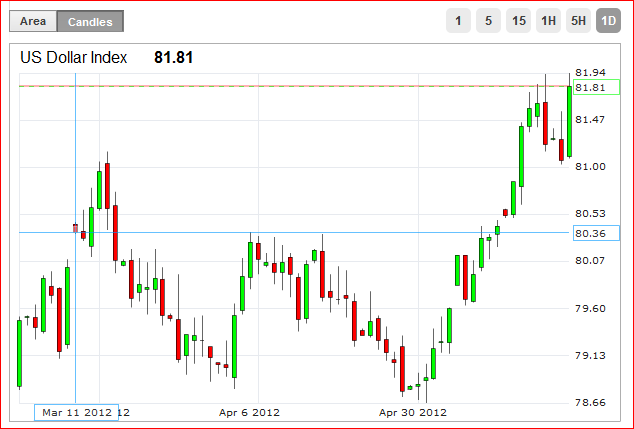Switch chart to Area view
The image size is (634, 429).
pos(33,21)
